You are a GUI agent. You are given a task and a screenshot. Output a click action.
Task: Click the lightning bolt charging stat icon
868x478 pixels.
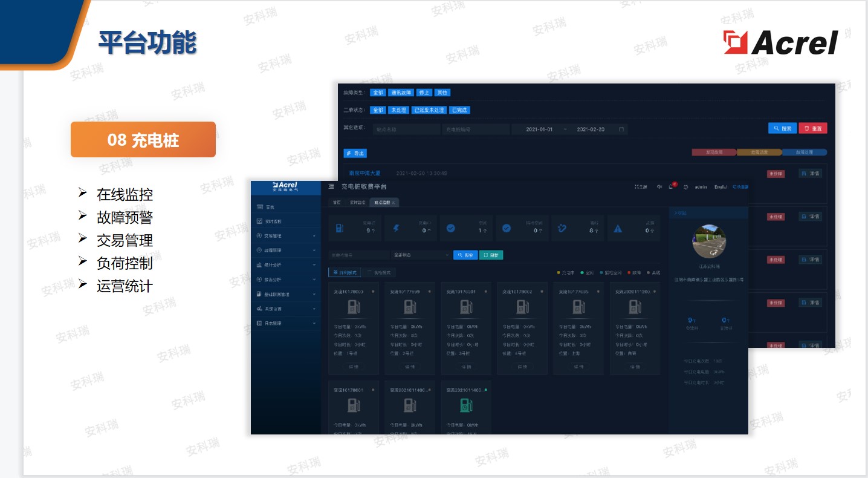coord(396,229)
